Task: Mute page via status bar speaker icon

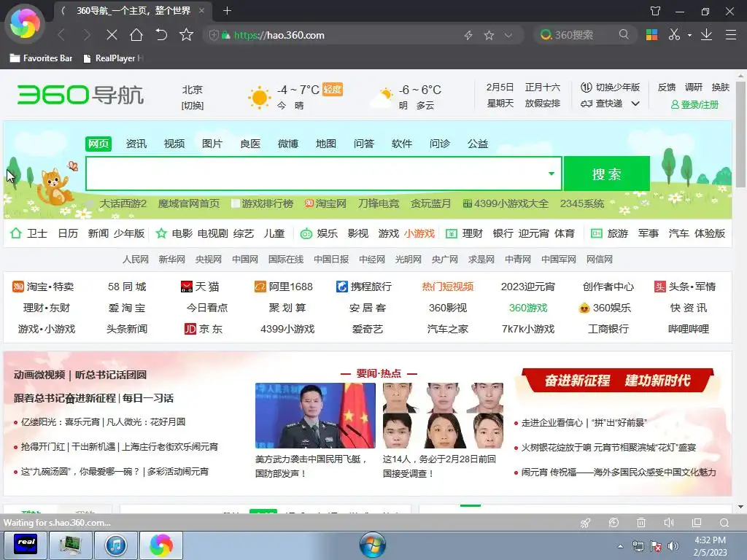Action: [x=669, y=523]
